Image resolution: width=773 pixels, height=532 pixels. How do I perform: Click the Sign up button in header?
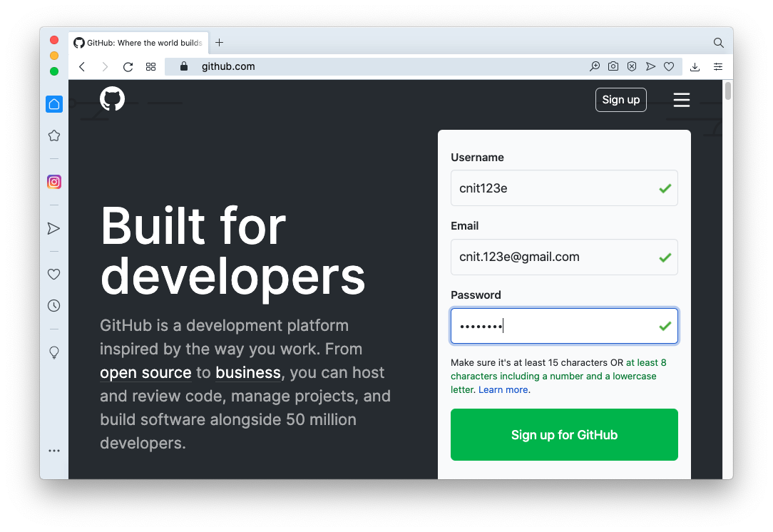click(x=620, y=100)
